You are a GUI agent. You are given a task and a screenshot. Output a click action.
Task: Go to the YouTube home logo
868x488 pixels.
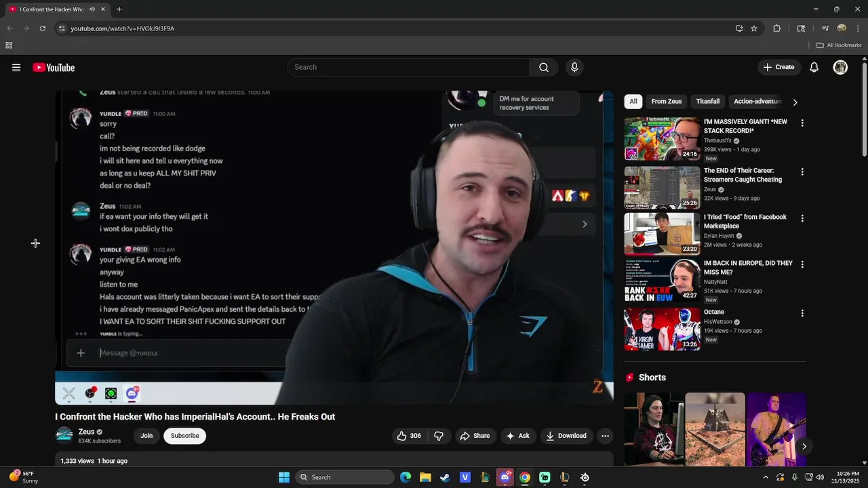click(54, 67)
